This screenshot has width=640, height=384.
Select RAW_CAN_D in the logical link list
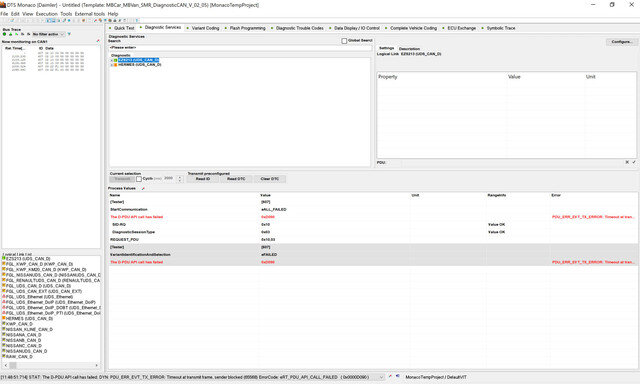[18, 357]
